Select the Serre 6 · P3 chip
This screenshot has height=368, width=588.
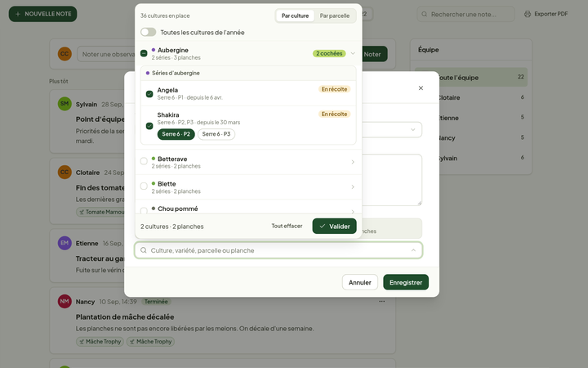216,134
